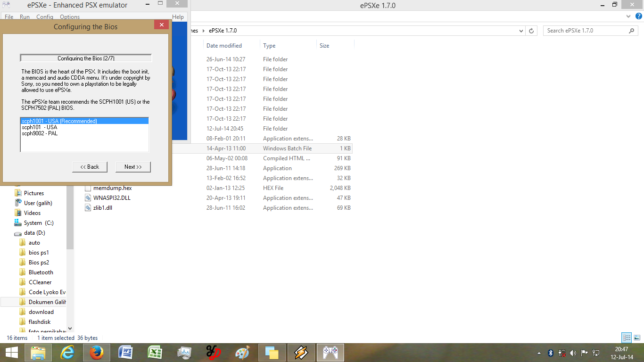Open the taskbar clock and date
The width and height of the screenshot is (644, 362).
click(x=621, y=353)
